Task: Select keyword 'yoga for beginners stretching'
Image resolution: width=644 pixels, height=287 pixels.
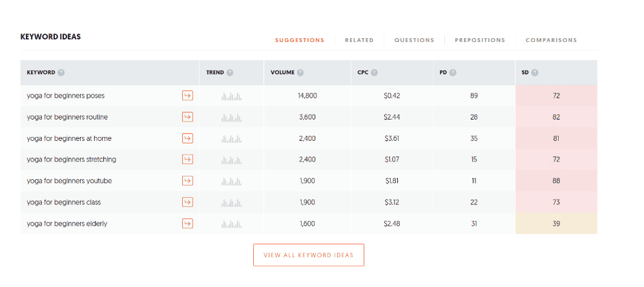Action: 71,160
